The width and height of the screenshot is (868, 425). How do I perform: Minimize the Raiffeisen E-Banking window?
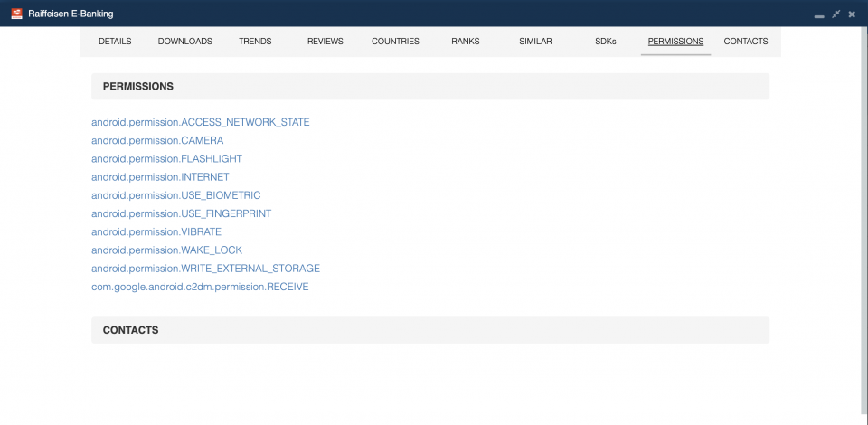[819, 16]
